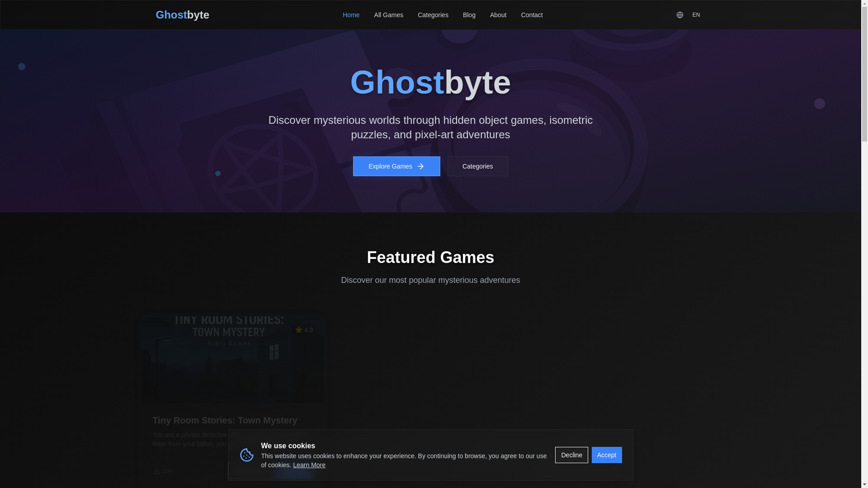This screenshot has width=868, height=488.
Task: Open the Blog nav link
Action: click(469, 15)
